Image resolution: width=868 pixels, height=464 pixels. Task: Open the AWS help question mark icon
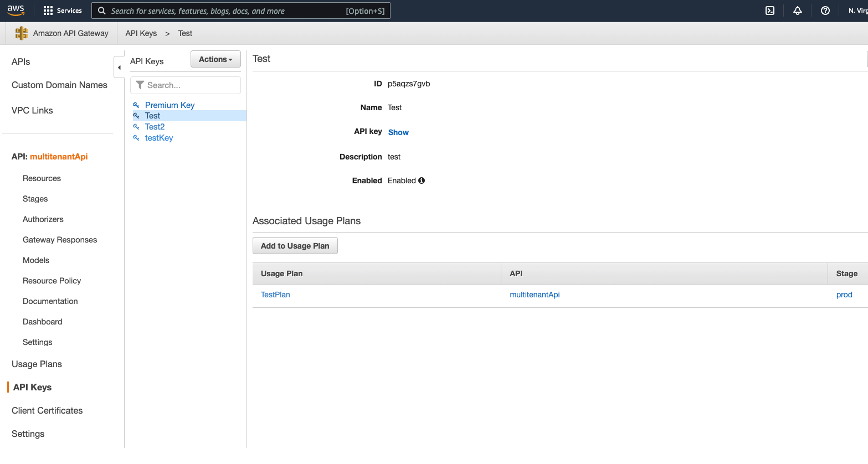point(825,11)
